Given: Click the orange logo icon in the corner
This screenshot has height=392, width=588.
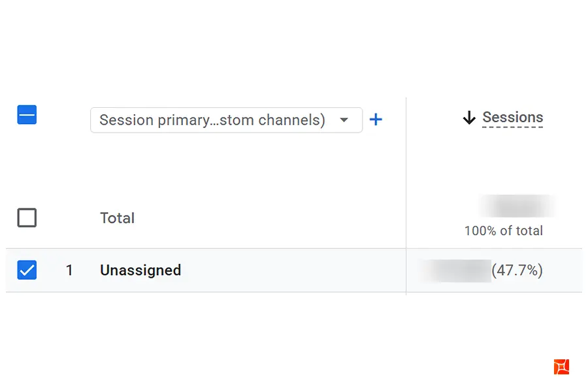Looking at the screenshot, I should [561, 367].
